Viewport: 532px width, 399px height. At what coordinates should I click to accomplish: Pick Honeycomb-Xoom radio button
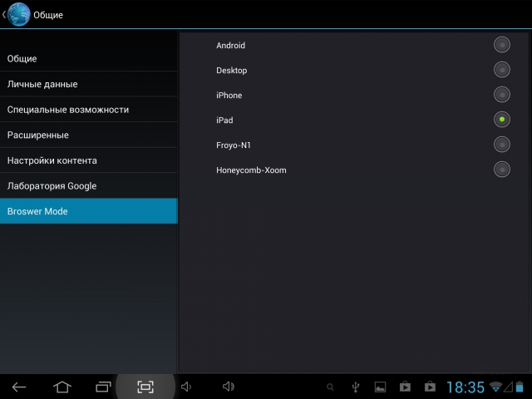(x=501, y=170)
